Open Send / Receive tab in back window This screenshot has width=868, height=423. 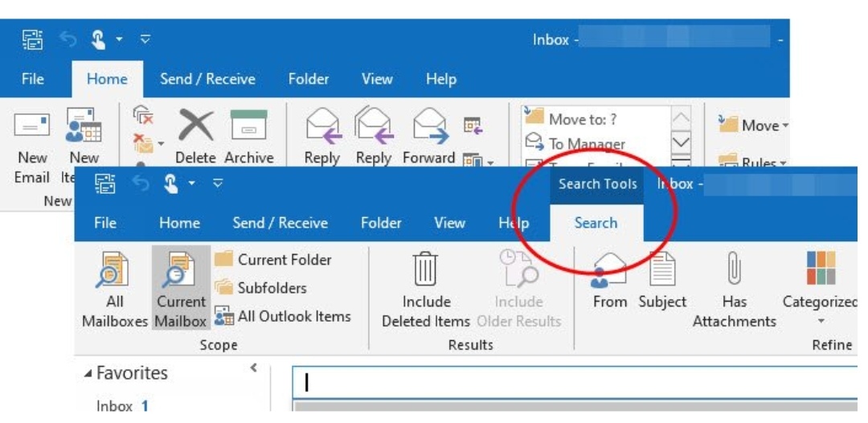pos(207,79)
